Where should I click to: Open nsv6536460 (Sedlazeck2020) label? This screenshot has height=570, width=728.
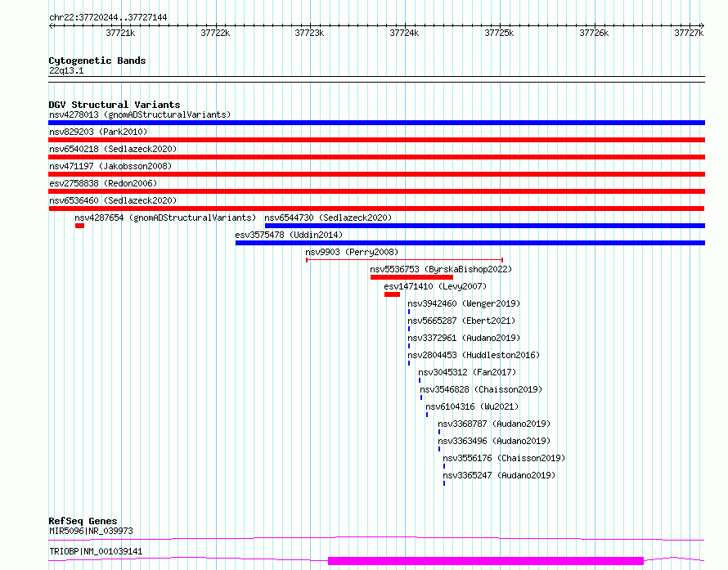(x=113, y=200)
